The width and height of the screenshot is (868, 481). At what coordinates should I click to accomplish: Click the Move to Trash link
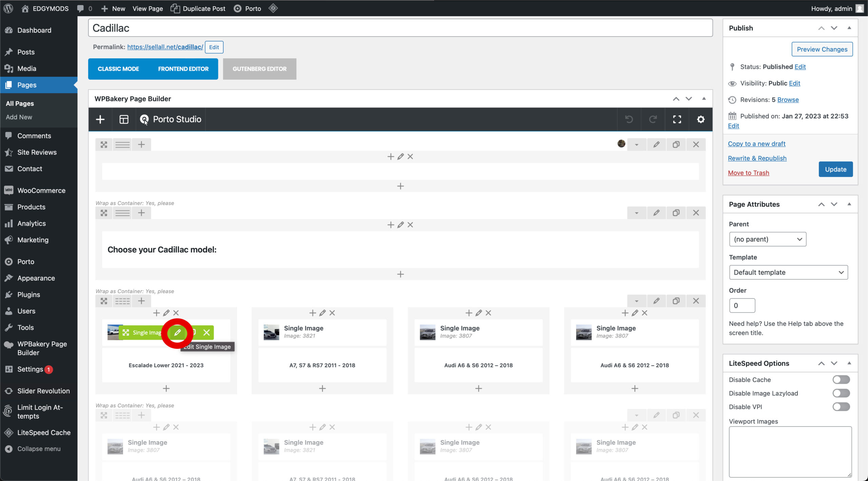tap(748, 173)
